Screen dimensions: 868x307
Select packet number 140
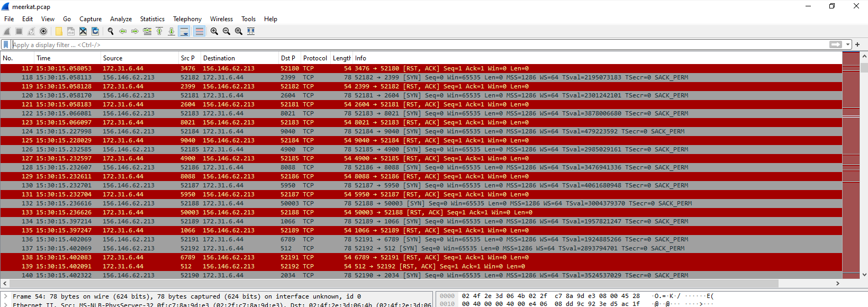click(421, 275)
